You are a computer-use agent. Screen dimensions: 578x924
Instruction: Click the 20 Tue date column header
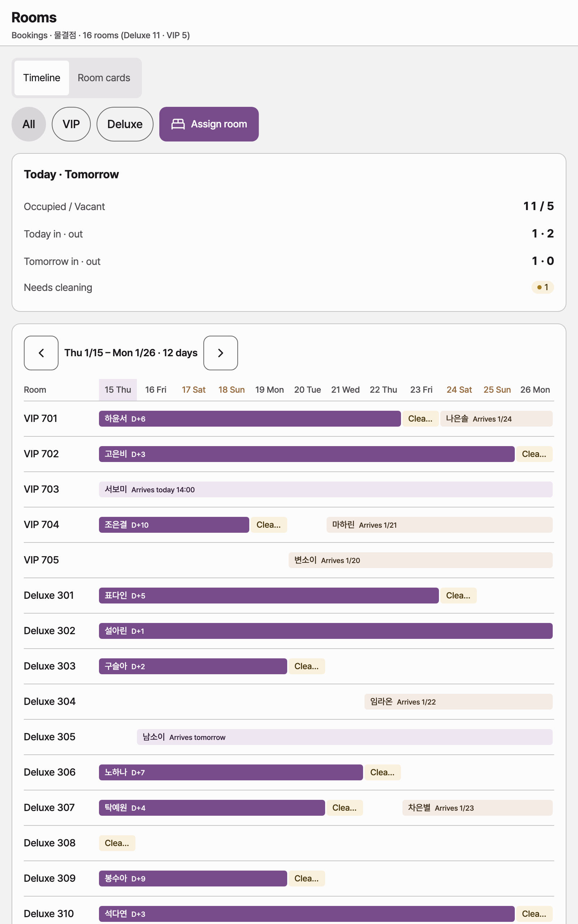[307, 390]
